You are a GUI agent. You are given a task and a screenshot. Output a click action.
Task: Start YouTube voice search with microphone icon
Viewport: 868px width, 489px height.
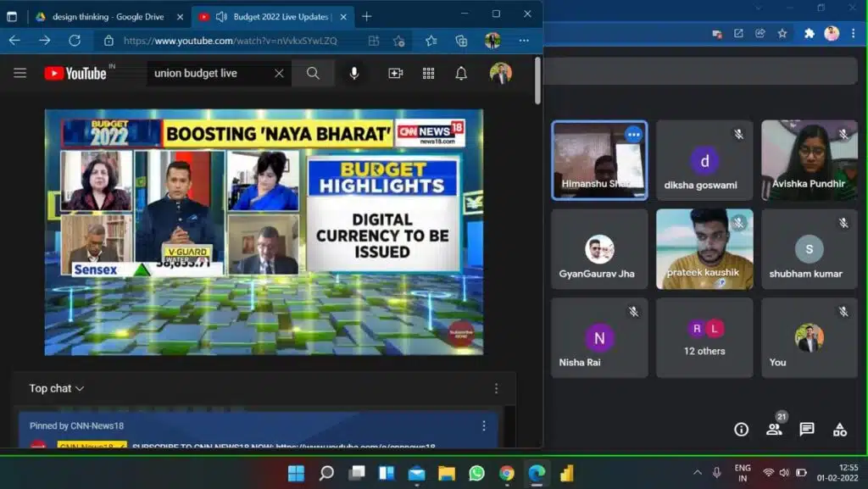click(354, 74)
